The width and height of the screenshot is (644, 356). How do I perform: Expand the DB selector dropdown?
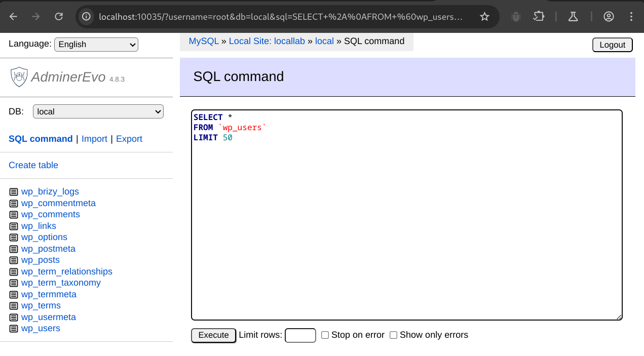pyautogui.click(x=98, y=111)
